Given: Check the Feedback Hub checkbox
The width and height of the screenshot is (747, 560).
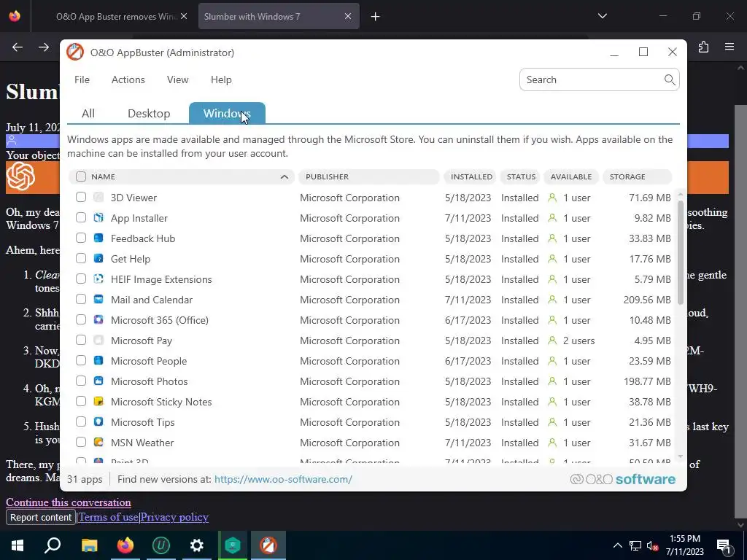Looking at the screenshot, I should click(81, 238).
